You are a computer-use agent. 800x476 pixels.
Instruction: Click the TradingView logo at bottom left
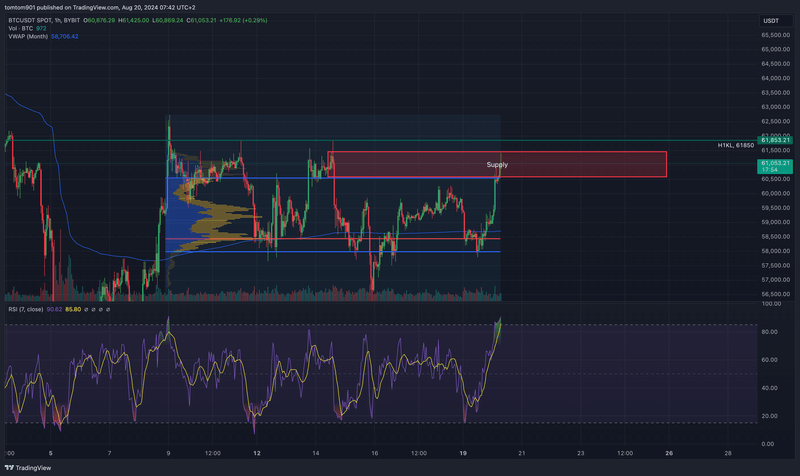[28, 468]
